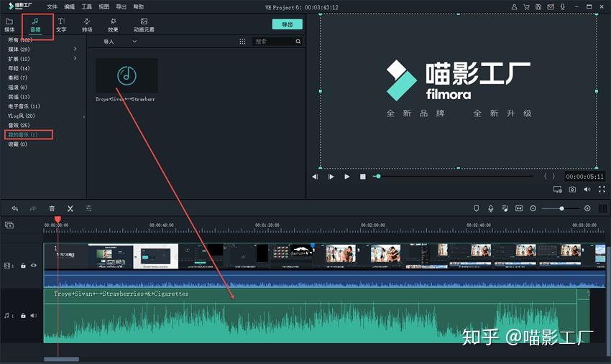611x364 pixels.
Task: Select the Troye Sivan audio thumbnail
Action: tap(127, 75)
